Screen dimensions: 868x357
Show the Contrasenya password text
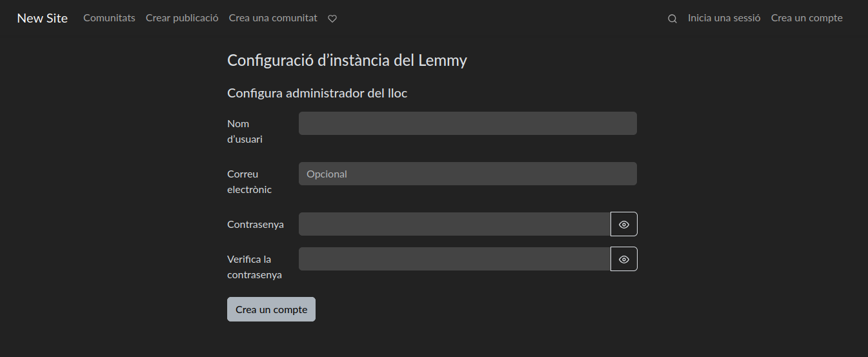pyautogui.click(x=623, y=224)
